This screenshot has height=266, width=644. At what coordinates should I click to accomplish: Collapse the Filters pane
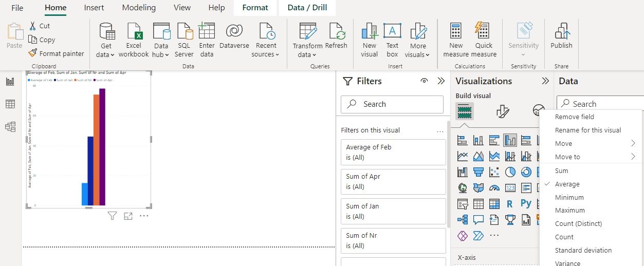[441, 81]
